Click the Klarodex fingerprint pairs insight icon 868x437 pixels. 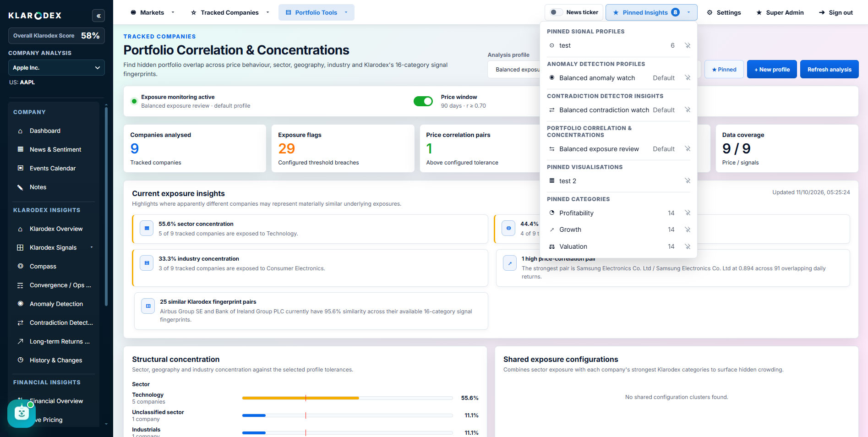[148, 306]
